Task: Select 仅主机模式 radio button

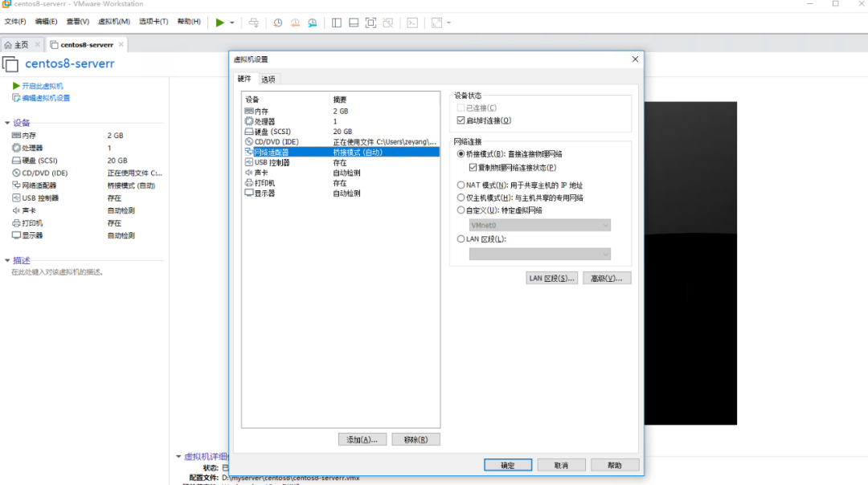Action: (x=461, y=198)
